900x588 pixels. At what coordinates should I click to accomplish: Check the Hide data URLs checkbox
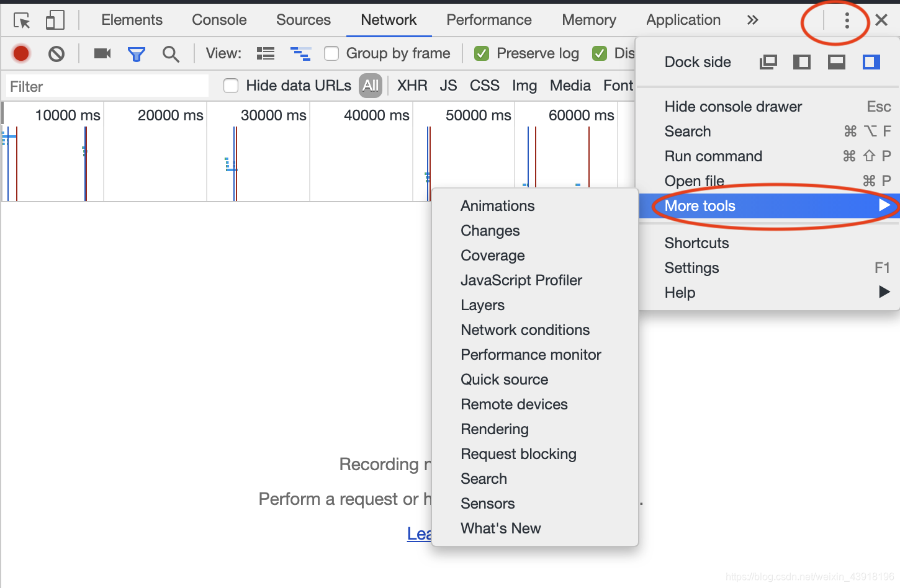[231, 86]
